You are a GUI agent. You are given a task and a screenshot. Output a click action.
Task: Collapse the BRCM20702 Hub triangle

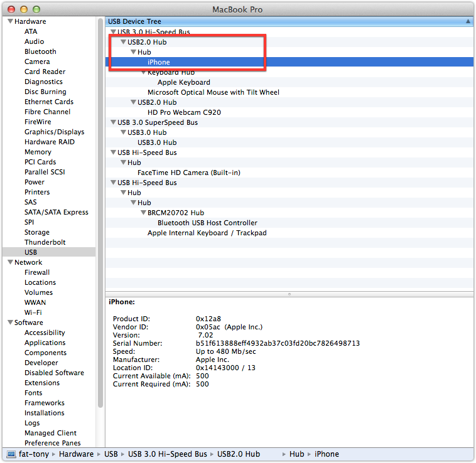coord(143,213)
